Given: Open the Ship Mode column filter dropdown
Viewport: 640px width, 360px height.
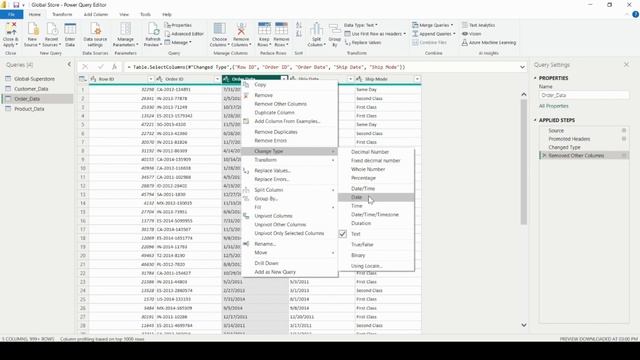Looking at the screenshot, I should point(417,79).
